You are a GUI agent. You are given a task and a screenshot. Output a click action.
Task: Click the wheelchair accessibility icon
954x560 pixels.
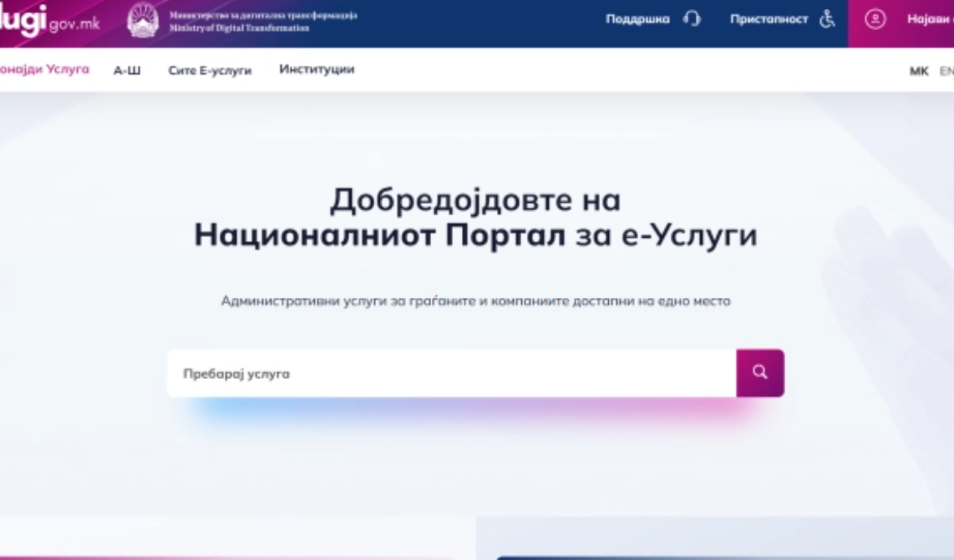tap(827, 20)
